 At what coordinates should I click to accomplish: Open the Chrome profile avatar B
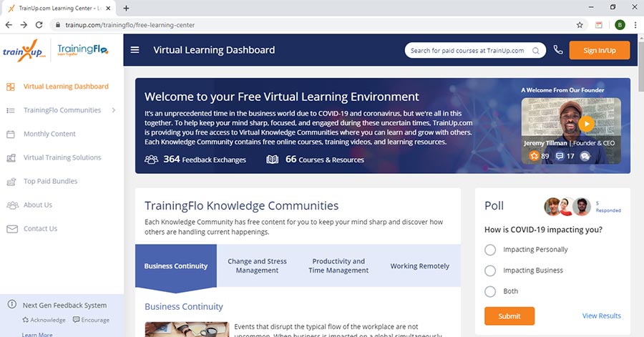point(620,25)
